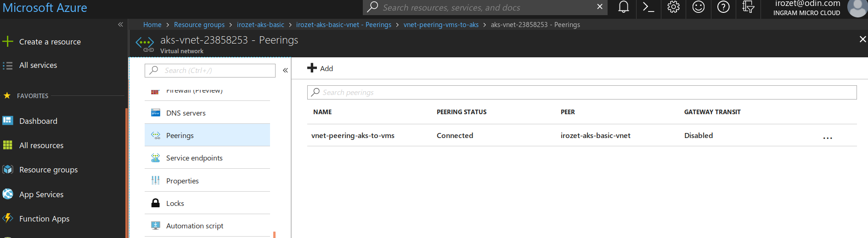The width and height of the screenshot is (868, 238).
Task: Open the notifications bell icon
Action: pyautogui.click(x=623, y=7)
